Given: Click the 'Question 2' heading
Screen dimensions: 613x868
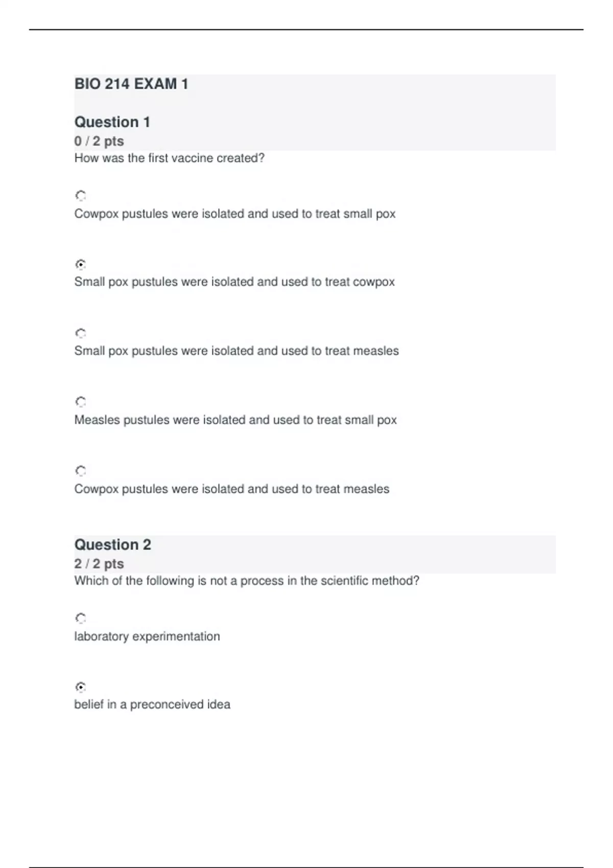Looking at the screenshot, I should coord(113,545).
